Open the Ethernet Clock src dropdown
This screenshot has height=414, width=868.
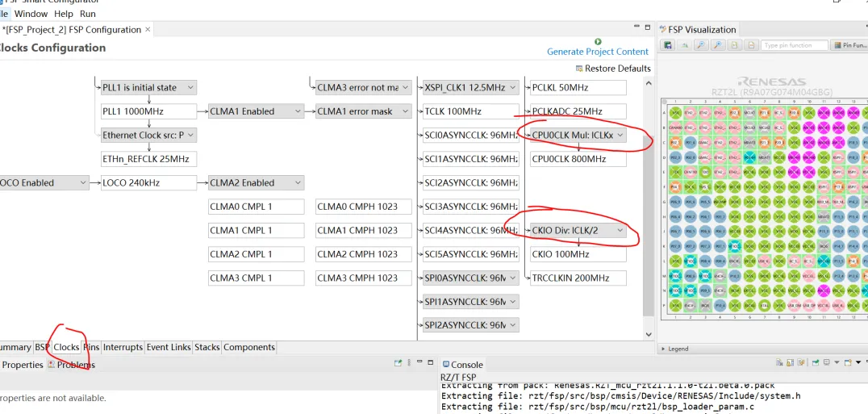(x=190, y=135)
